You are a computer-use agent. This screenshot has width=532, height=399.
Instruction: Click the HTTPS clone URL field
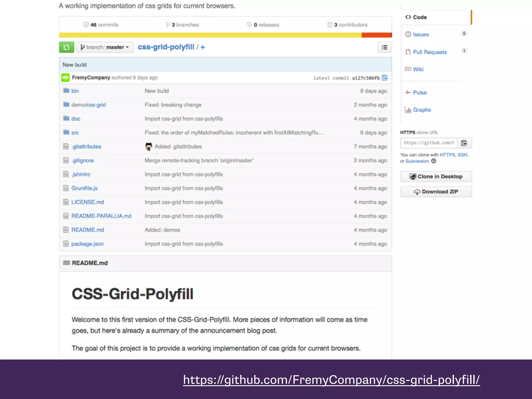429,143
